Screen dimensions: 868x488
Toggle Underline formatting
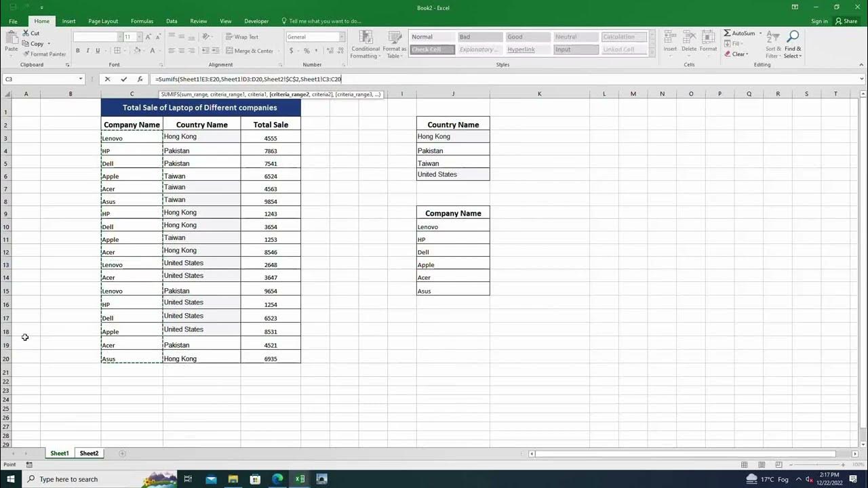(98, 51)
